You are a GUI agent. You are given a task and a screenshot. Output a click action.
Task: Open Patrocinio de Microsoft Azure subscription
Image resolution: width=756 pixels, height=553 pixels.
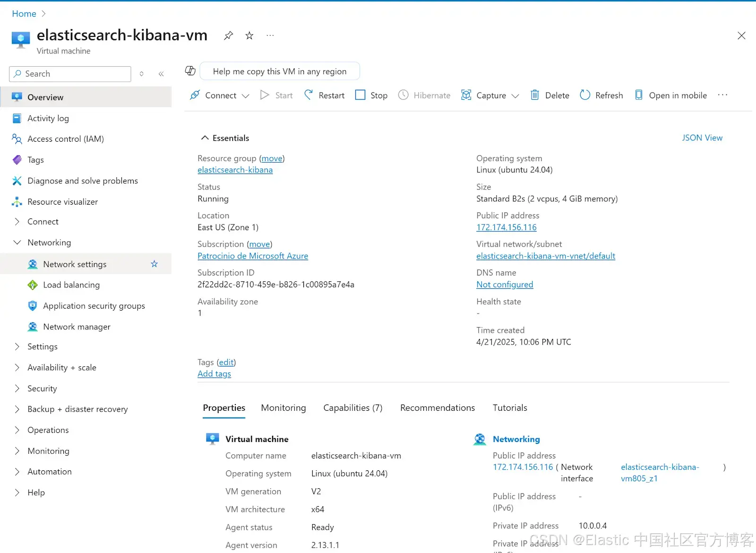[253, 256]
